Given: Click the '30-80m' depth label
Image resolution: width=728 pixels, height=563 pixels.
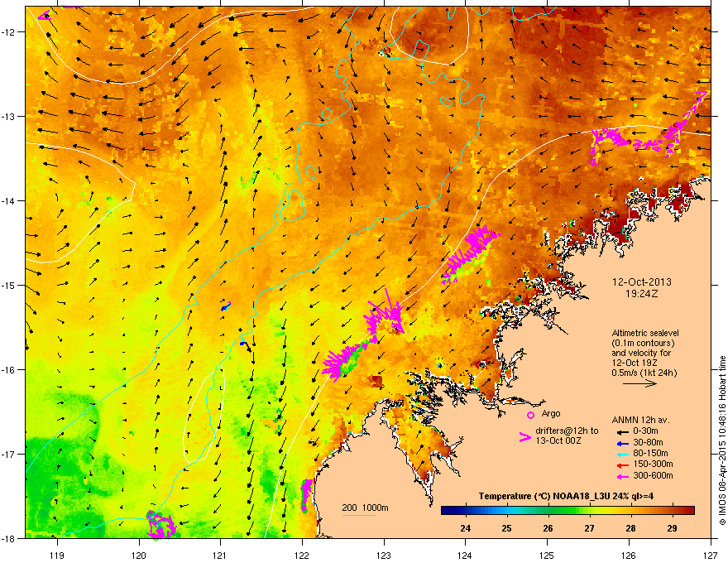Looking at the screenshot, I should (648, 442).
